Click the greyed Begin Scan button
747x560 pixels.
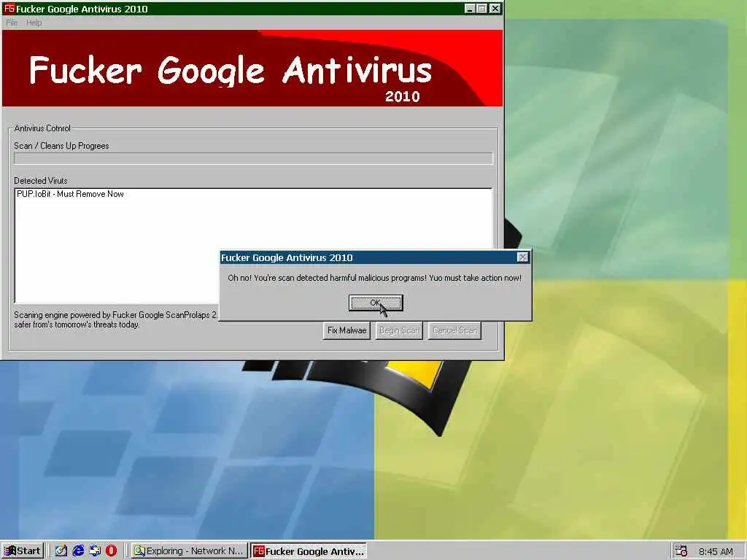pyautogui.click(x=399, y=330)
